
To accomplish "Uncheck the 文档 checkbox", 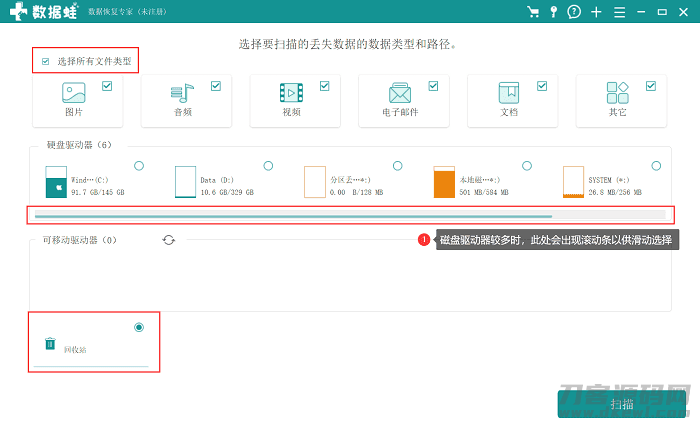I will [542, 86].
